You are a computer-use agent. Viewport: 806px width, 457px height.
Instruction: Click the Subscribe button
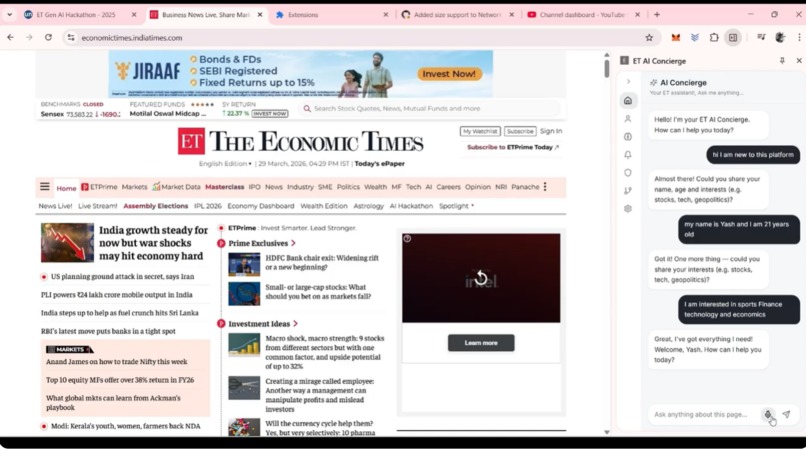coord(520,132)
